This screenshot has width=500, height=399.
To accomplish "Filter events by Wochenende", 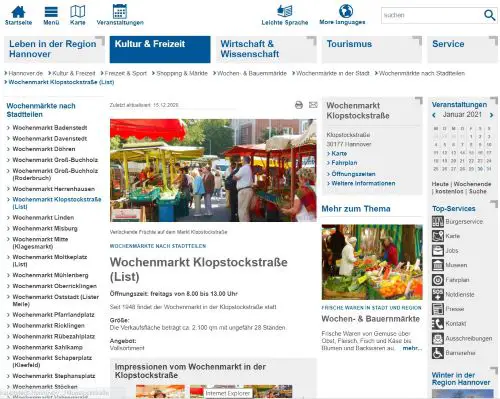I will click(x=472, y=184).
